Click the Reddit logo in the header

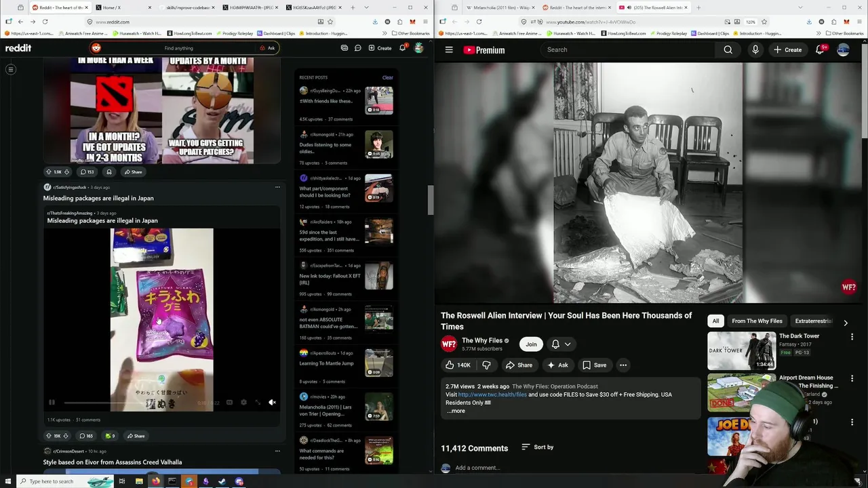coord(18,48)
